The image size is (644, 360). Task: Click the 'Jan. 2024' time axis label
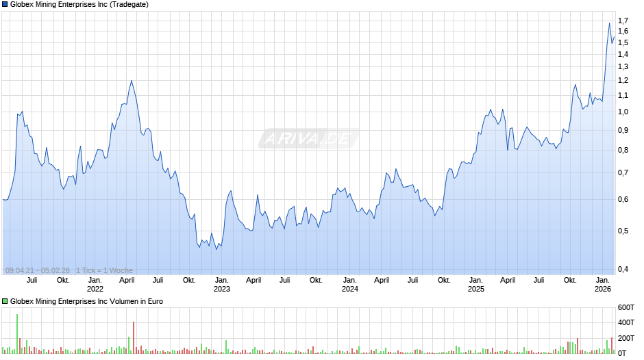point(350,285)
